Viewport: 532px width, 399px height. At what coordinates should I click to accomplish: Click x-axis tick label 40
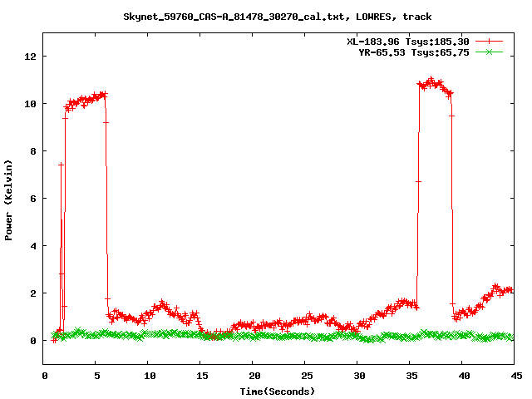tap(464, 376)
